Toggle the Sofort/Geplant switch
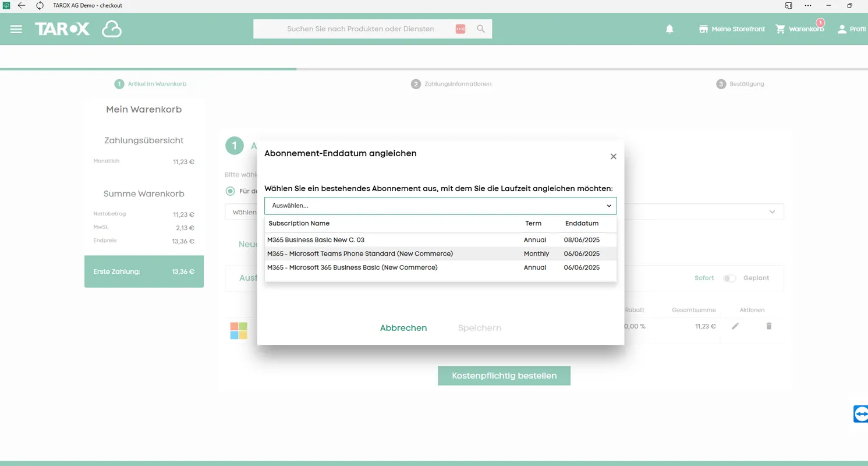The width and height of the screenshot is (868, 466). tap(729, 278)
